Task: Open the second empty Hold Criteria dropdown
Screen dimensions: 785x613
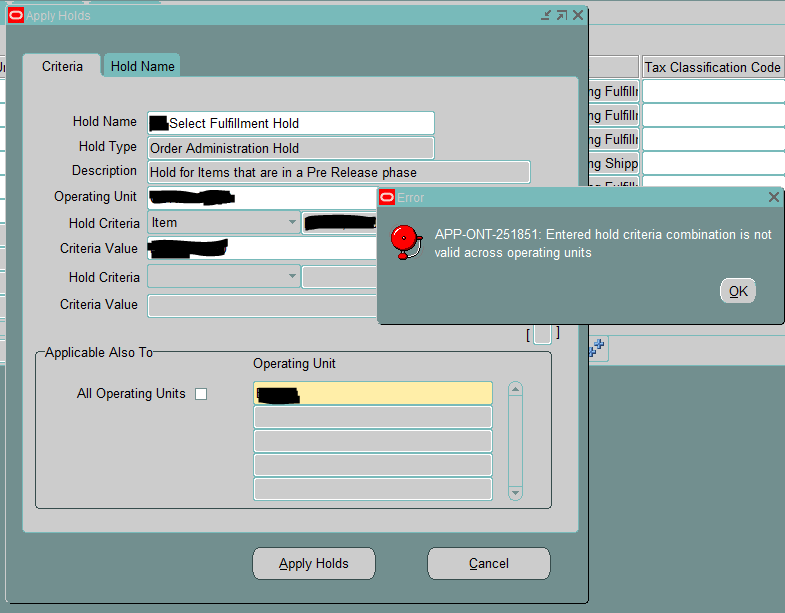Action: (x=224, y=276)
